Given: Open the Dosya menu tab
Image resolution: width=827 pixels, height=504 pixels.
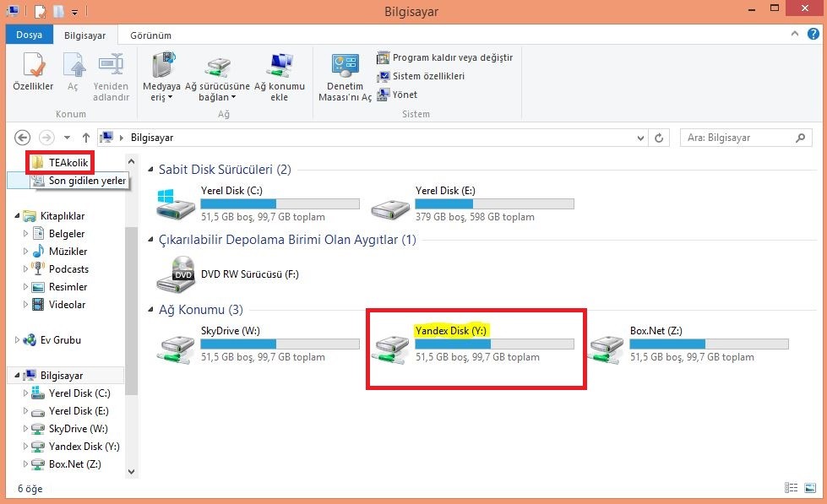Looking at the screenshot, I should click(x=29, y=35).
